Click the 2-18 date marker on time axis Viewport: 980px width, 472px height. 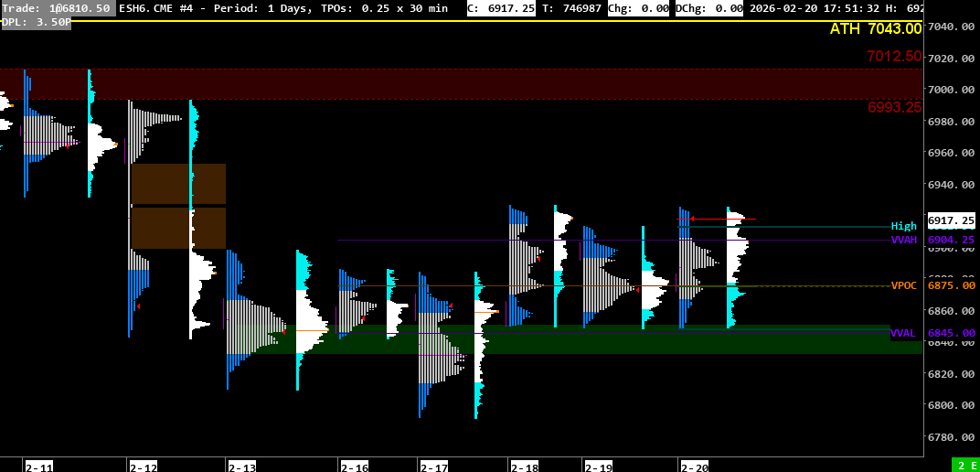[525, 467]
